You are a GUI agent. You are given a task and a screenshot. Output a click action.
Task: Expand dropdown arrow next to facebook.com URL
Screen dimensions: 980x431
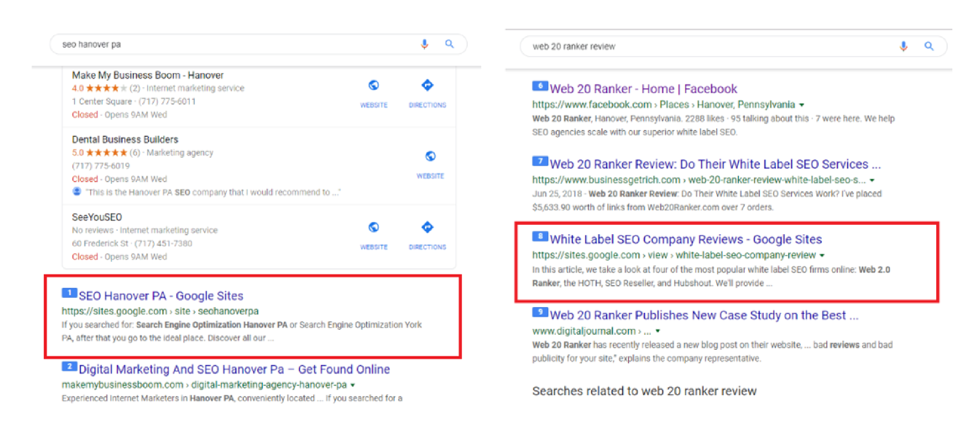tap(801, 105)
